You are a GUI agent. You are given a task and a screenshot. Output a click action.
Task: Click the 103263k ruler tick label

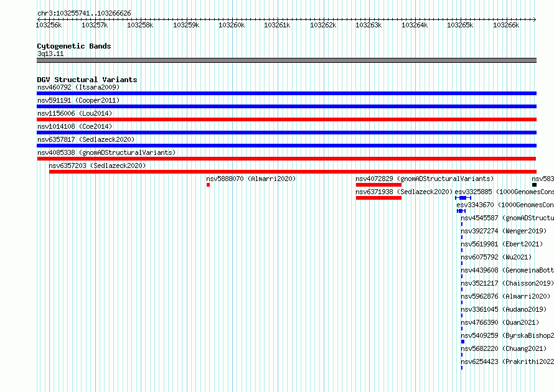click(x=369, y=25)
